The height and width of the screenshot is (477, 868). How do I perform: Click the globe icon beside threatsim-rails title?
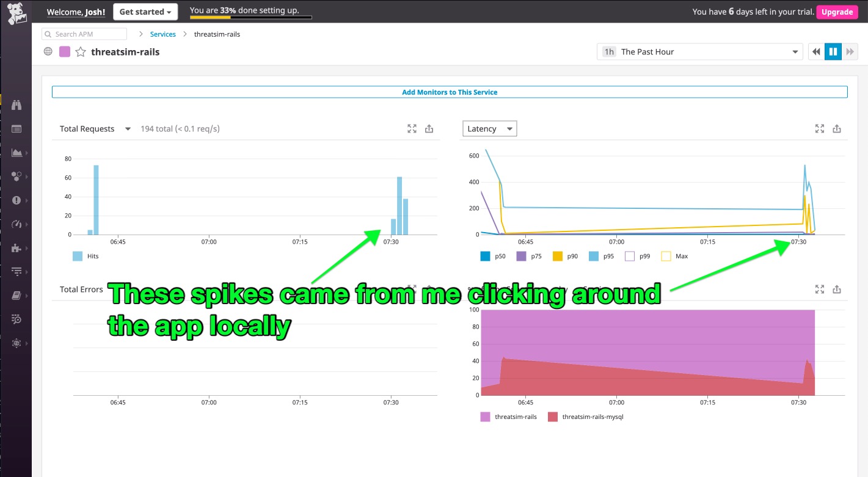pyautogui.click(x=48, y=52)
